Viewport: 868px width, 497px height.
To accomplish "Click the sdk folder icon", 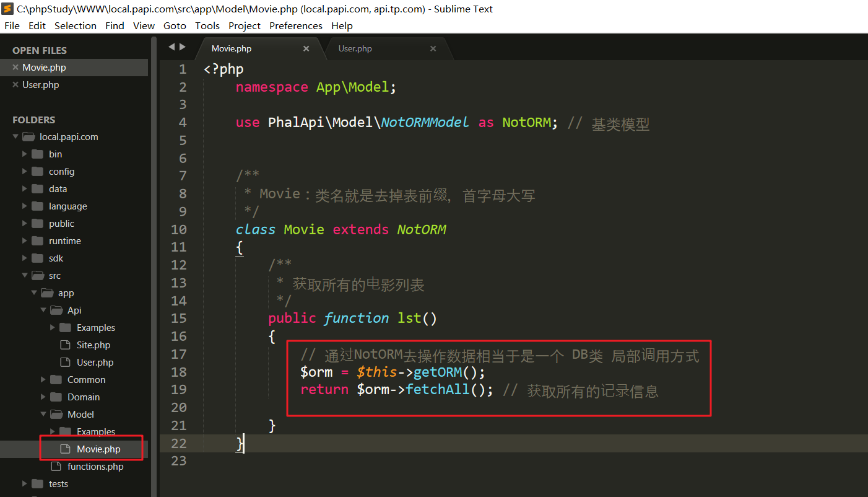I will coord(37,258).
